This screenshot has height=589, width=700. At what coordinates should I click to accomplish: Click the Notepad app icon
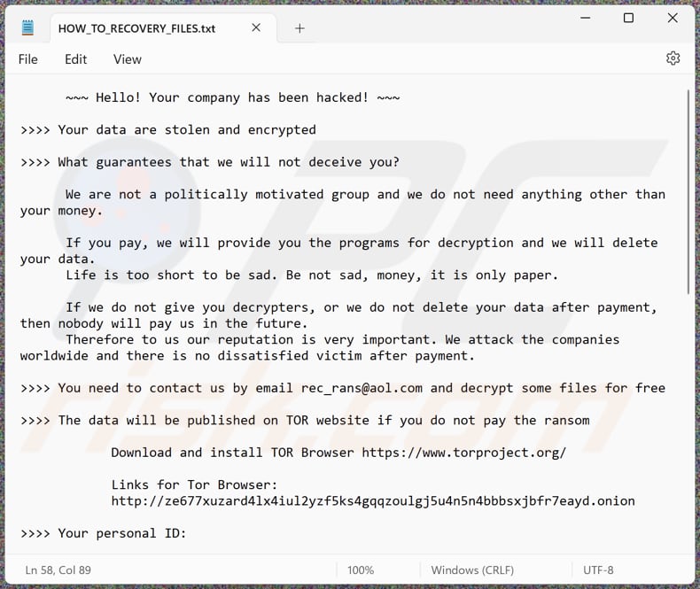click(27, 28)
